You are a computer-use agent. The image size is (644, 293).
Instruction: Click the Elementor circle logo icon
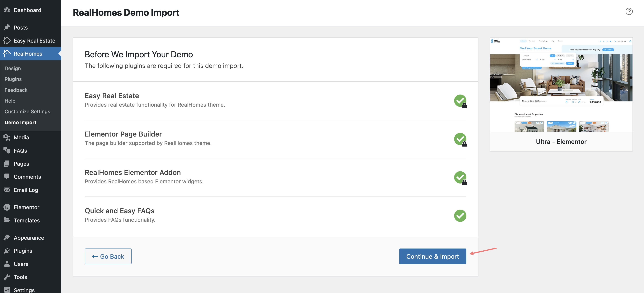click(x=7, y=207)
